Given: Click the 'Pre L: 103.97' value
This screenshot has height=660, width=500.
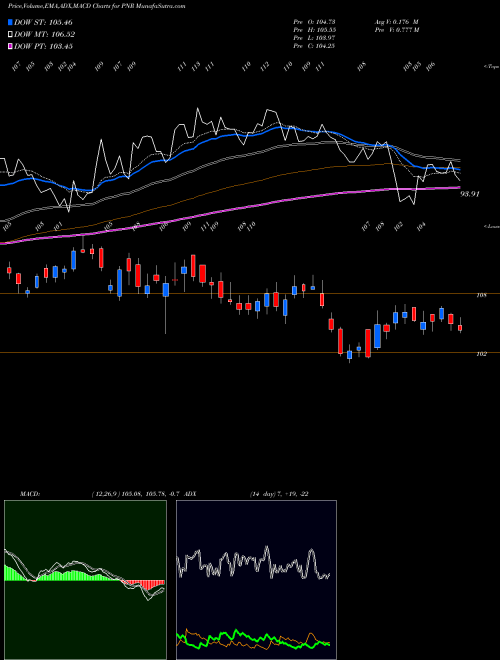Looking at the screenshot, I should pyautogui.click(x=314, y=38).
